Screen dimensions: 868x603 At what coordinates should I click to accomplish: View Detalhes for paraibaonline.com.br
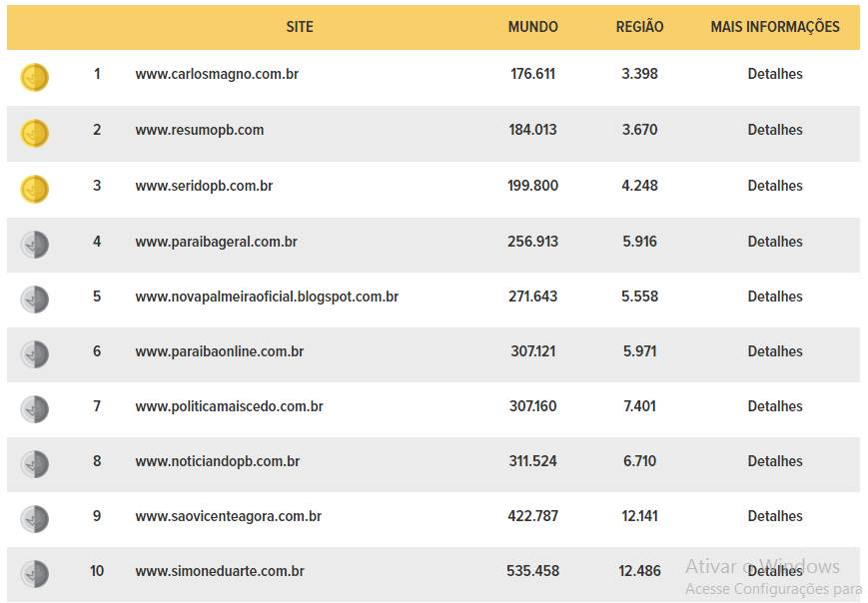[x=774, y=351]
